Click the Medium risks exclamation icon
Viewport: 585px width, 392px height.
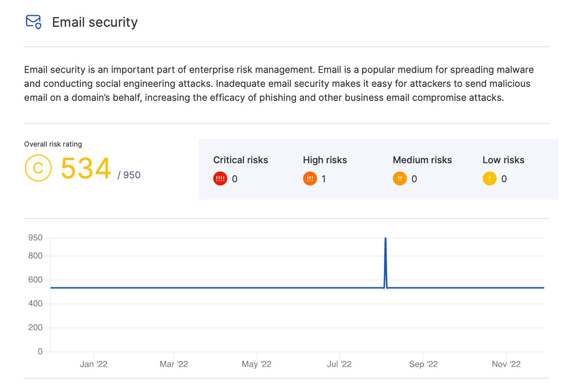click(399, 179)
